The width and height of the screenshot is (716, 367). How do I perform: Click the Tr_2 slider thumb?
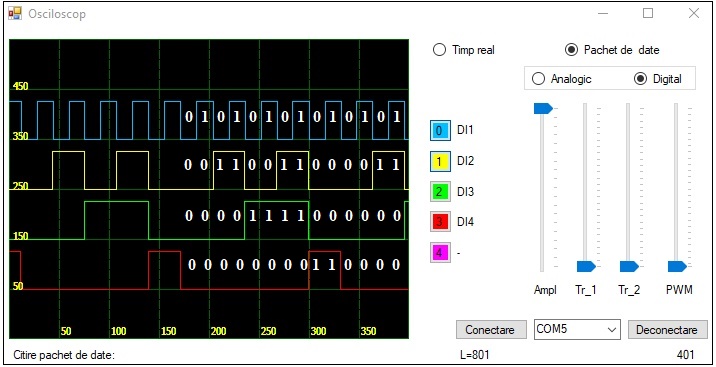(x=629, y=266)
